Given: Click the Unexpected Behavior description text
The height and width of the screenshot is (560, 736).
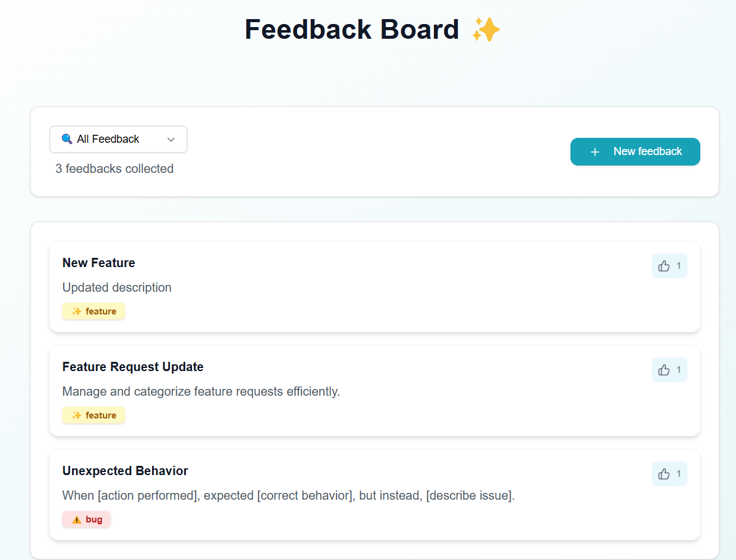Looking at the screenshot, I should (x=288, y=495).
